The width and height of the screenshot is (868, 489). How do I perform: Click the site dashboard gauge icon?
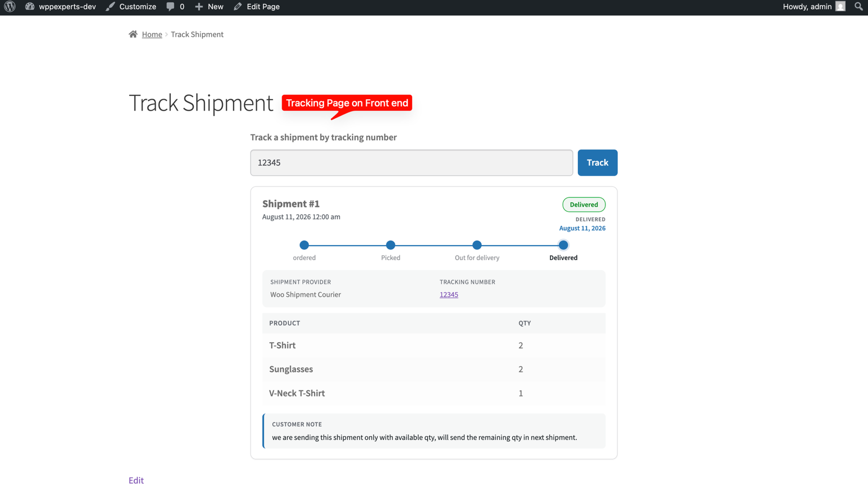(x=30, y=7)
